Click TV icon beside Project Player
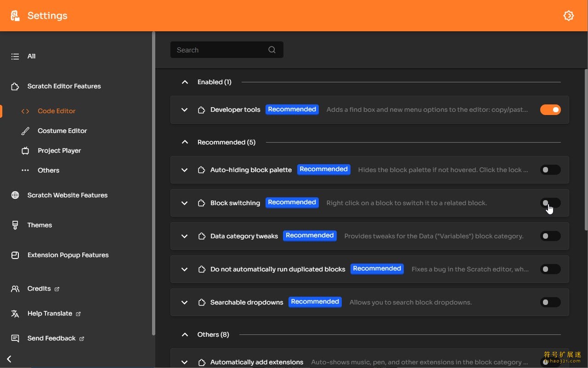 coord(25,151)
